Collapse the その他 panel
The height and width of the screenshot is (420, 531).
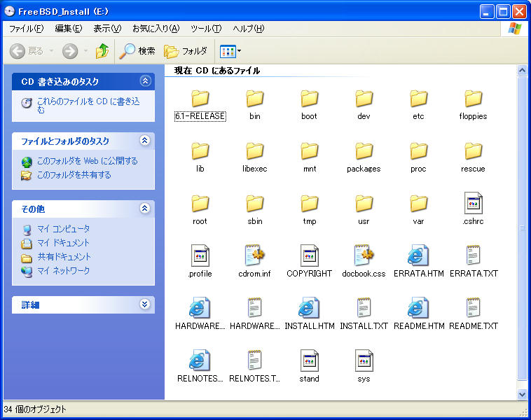pyautogui.click(x=145, y=208)
